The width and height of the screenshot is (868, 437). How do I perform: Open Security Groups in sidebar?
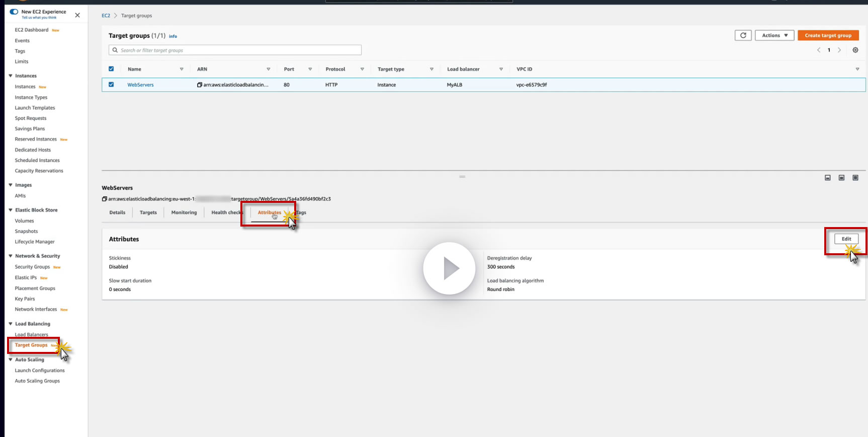(x=32, y=267)
